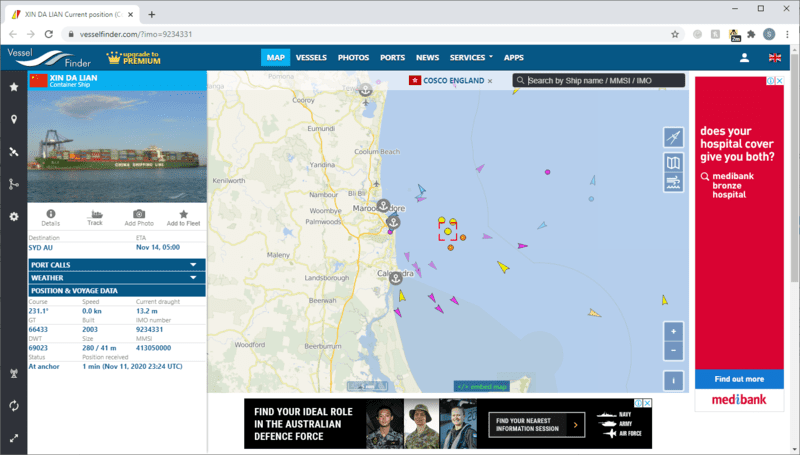Click IMO number 9234331 value
800x455 pixels.
coord(149,330)
